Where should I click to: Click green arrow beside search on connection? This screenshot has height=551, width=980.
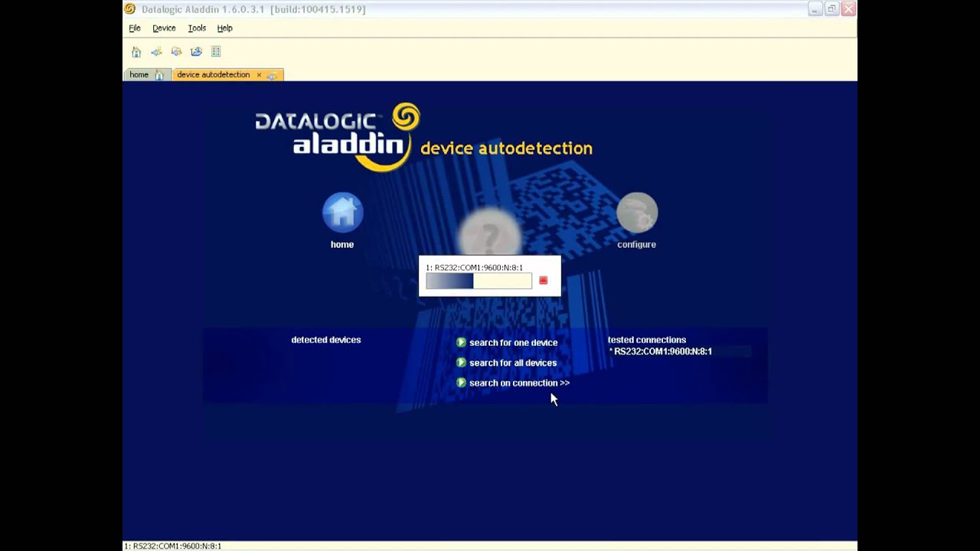(x=461, y=382)
